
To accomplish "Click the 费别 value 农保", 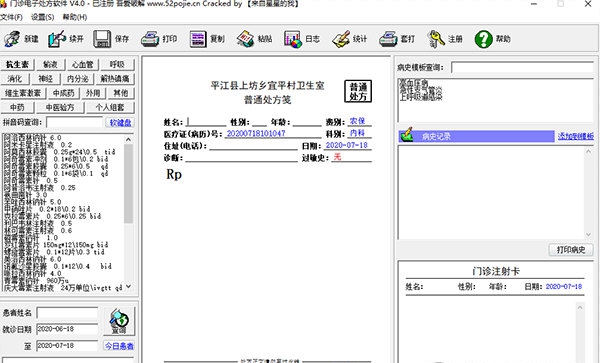I will click(357, 121).
